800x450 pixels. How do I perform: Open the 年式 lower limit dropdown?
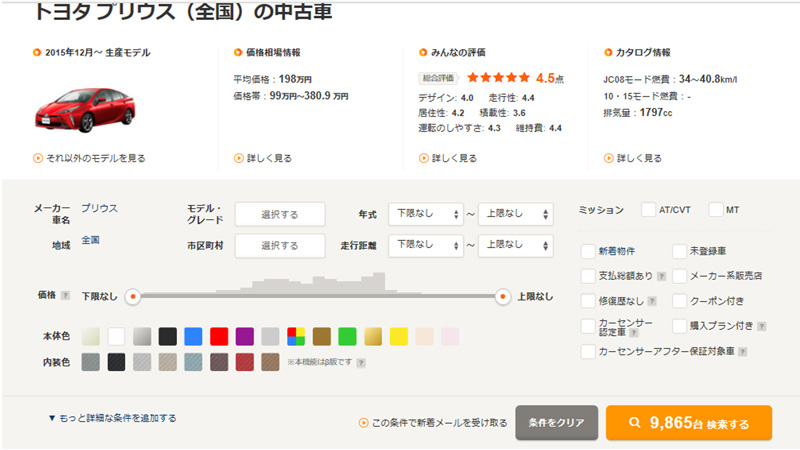click(x=426, y=214)
